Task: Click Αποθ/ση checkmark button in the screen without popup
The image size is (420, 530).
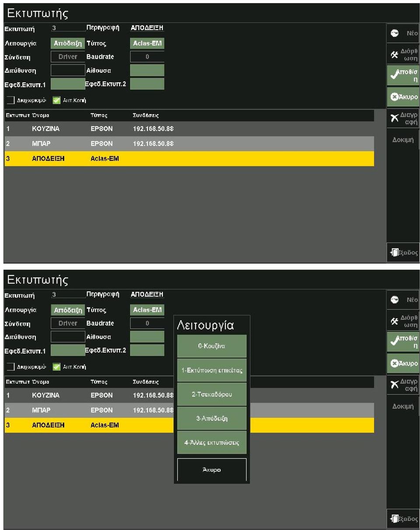Action: [403, 75]
